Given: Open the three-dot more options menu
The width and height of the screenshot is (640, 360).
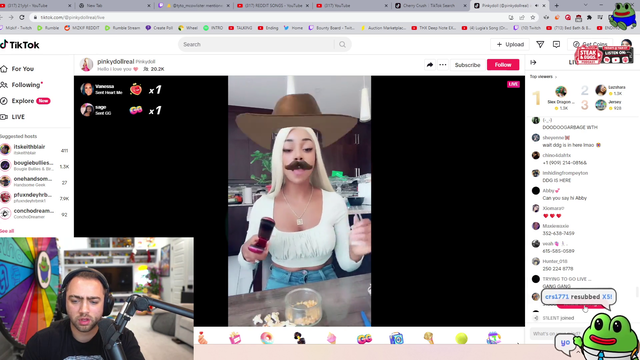Looking at the screenshot, I should pyautogui.click(x=442, y=64).
